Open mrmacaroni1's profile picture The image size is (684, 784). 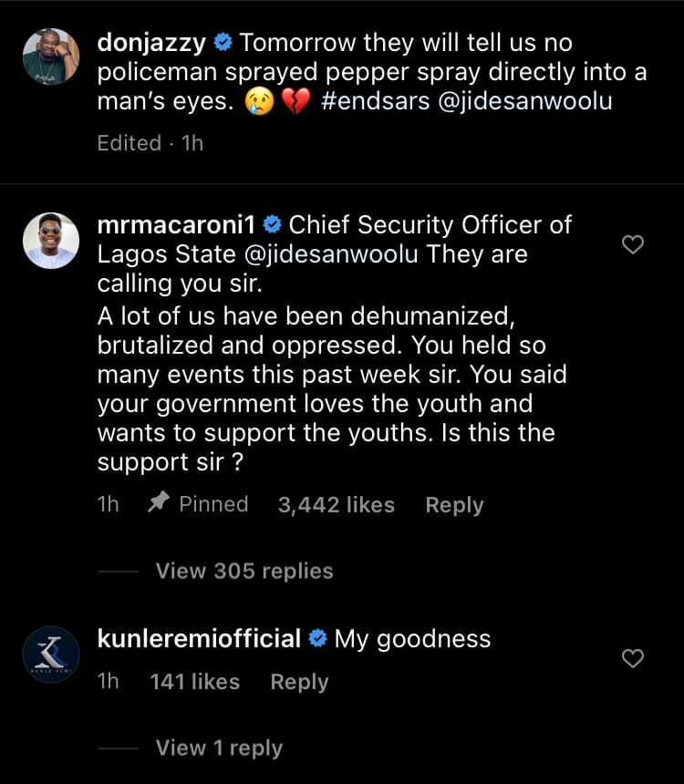(x=50, y=240)
